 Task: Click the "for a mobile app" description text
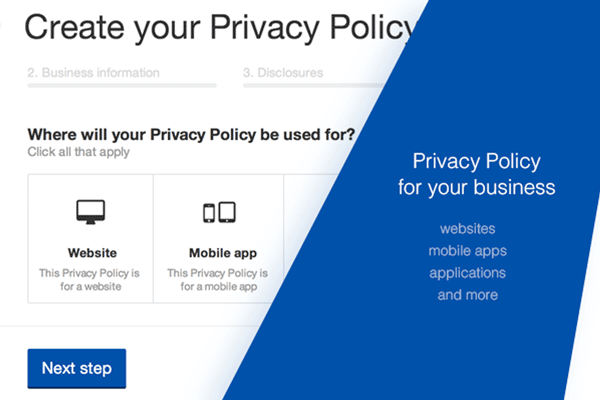point(219,286)
